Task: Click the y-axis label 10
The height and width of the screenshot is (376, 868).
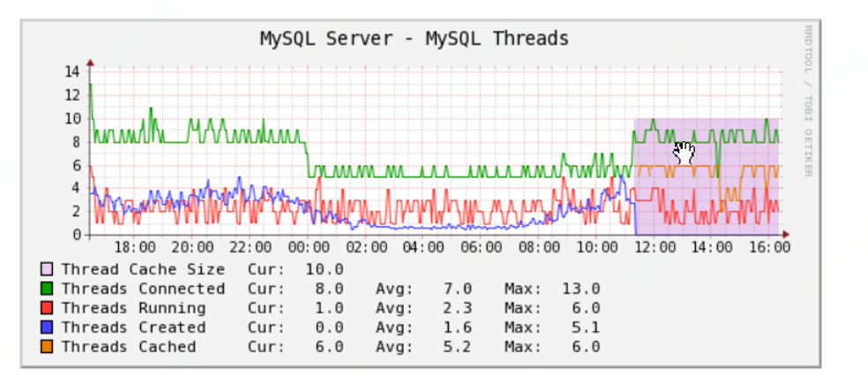Action: click(72, 118)
